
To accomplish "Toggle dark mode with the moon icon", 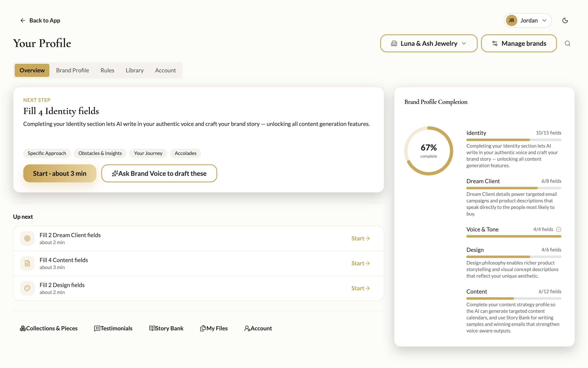I will (565, 20).
